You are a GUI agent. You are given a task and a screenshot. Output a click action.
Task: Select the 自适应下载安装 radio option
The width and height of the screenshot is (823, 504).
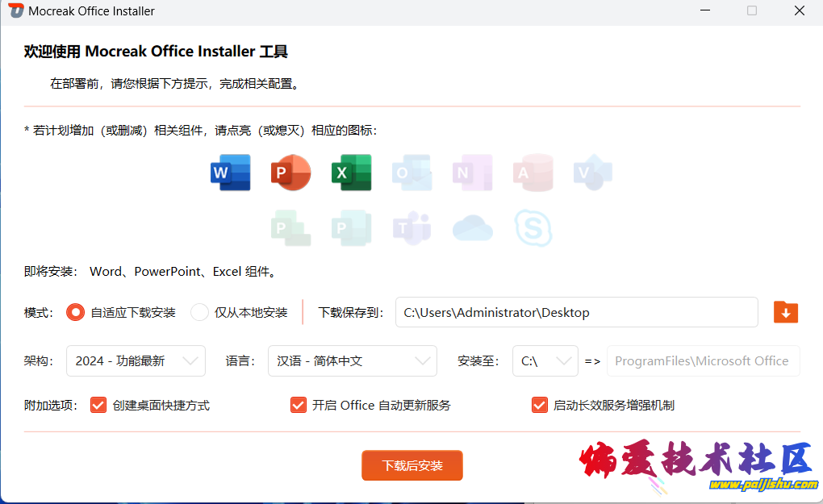pyautogui.click(x=75, y=312)
